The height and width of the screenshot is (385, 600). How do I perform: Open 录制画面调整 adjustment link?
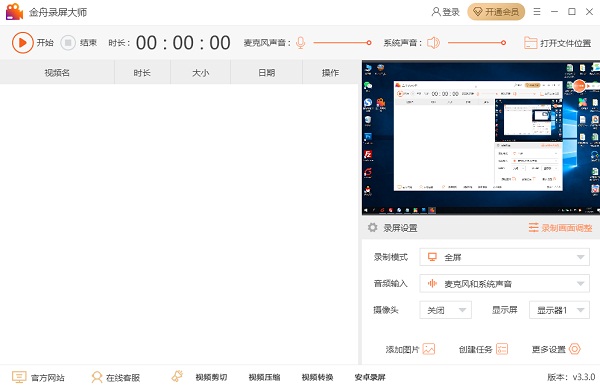tap(561, 228)
